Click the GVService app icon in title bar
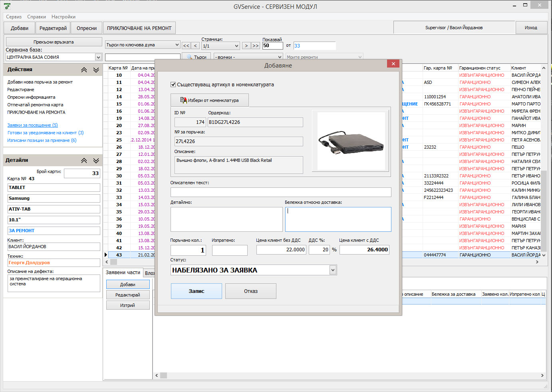552x392 pixels. pyautogui.click(x=7, y=6)
